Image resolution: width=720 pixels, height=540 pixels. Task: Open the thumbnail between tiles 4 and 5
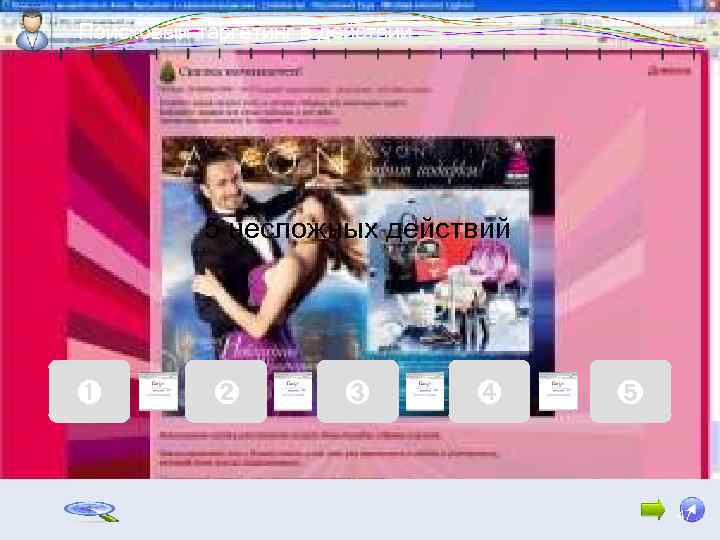tap(558, 392)
